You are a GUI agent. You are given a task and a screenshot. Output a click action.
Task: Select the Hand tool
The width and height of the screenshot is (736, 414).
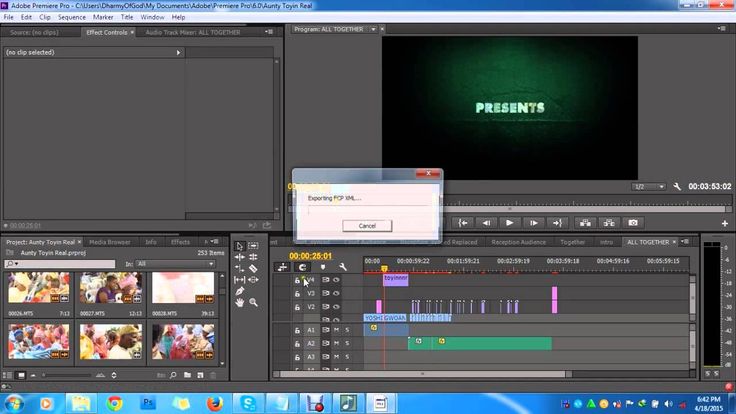pos(240,302)
